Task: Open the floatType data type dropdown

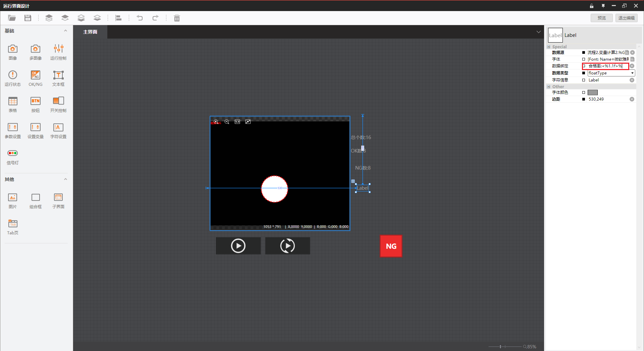Action: [x=632, y=73]
